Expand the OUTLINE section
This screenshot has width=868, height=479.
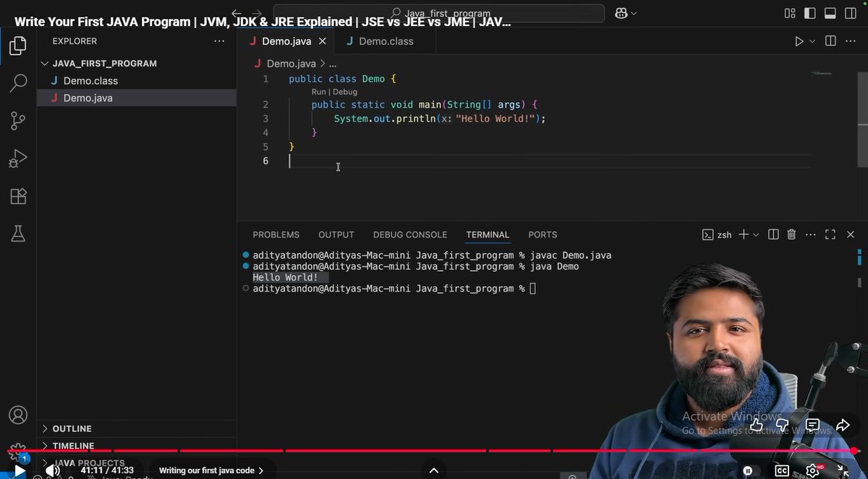(x=72, y=428)
